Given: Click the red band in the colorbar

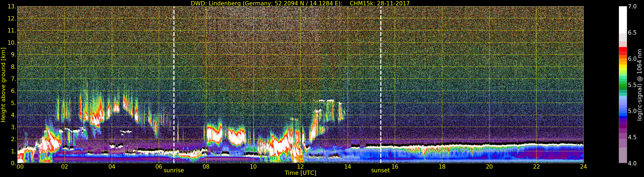Looking at the screenshot, I should point(623,51).
